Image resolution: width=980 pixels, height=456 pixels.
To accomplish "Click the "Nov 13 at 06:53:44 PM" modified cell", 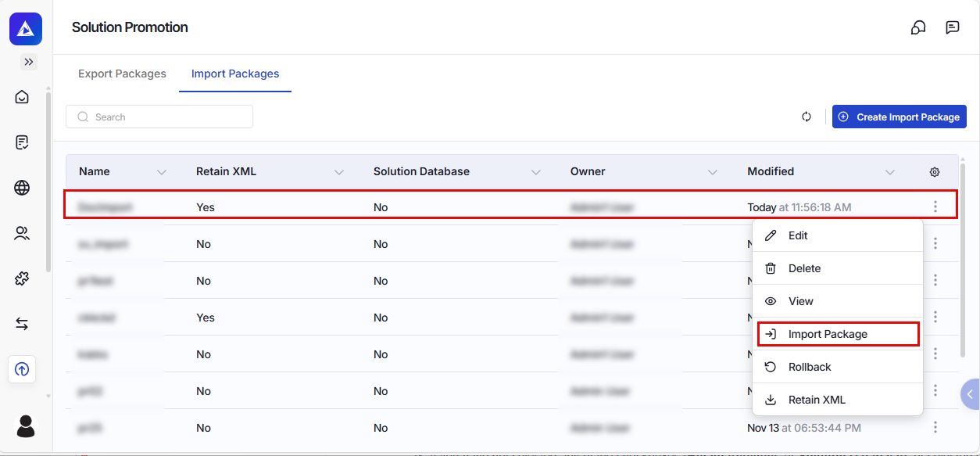I will 805,428.
